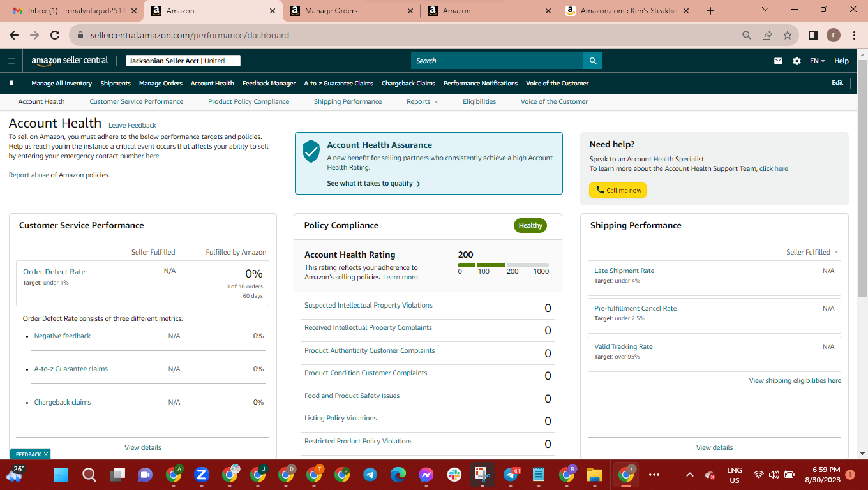Click the zoom magnifier icon in address bar
868x490 pixels.
pos(747,35)
